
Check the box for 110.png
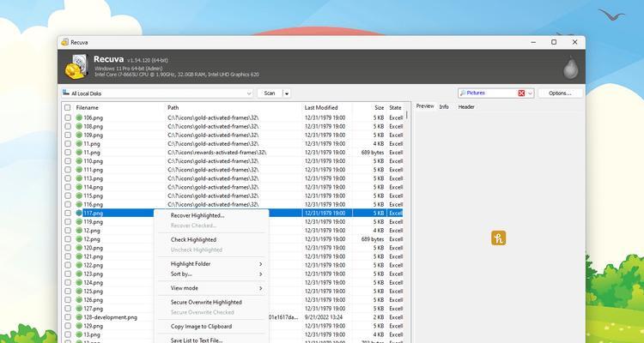tap(67, 161)
